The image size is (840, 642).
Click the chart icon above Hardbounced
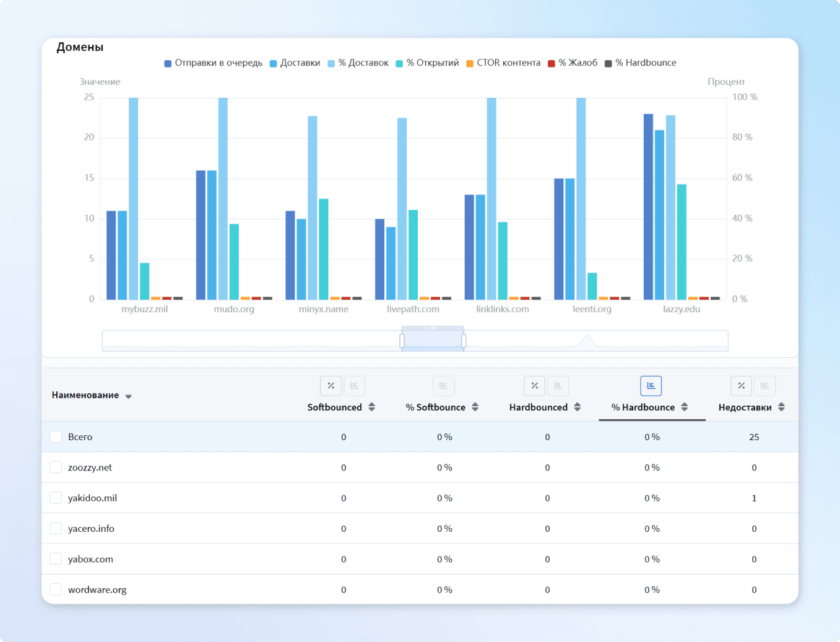tap(558, 386)
